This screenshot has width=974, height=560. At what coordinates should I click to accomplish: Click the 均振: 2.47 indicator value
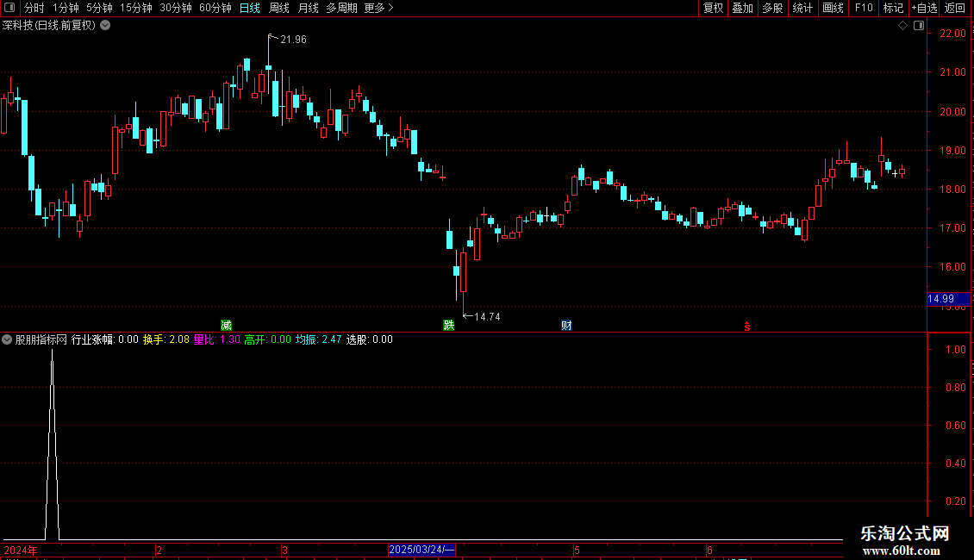(318, 339)
